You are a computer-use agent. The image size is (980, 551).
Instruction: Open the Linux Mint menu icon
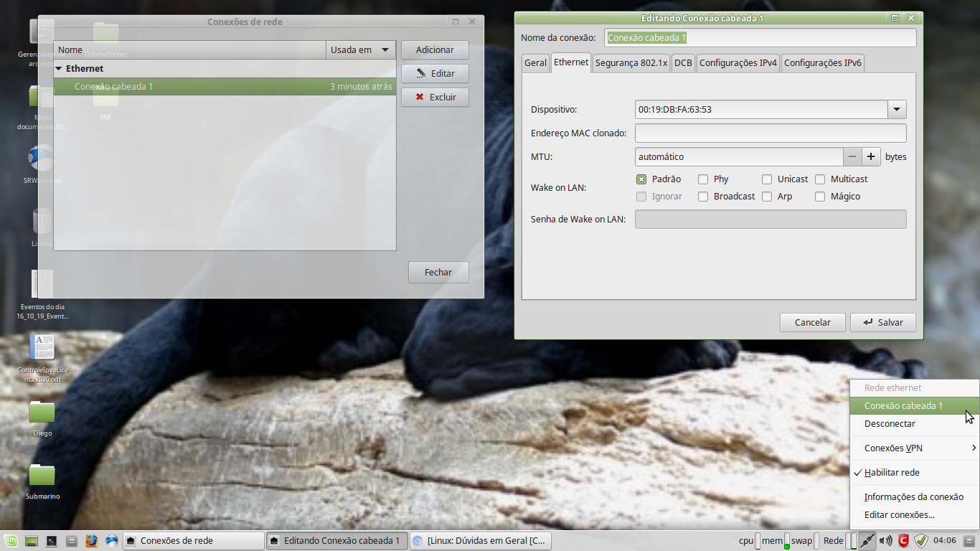(x=11, y=541)
